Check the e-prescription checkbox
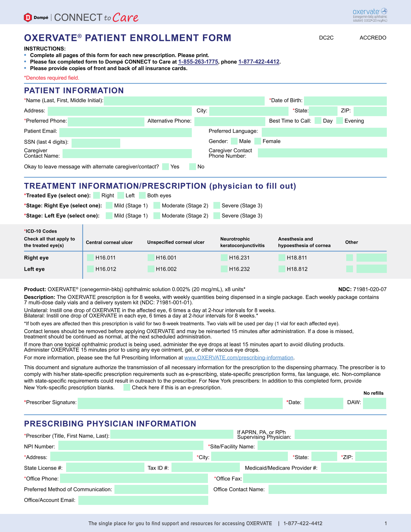The width and height of the screenshot is (411, 532). [x=127, y=387]
